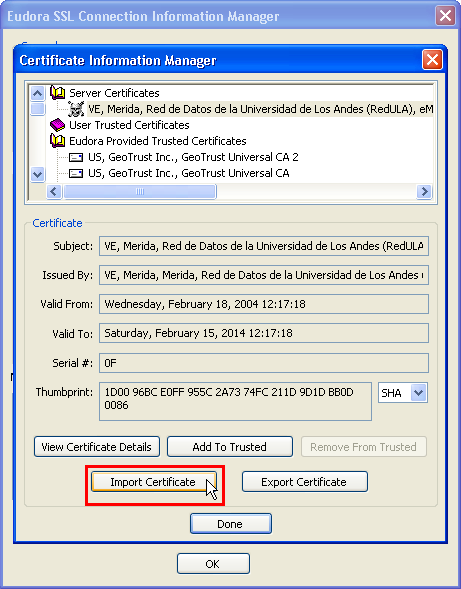The height and width of the screenshot is (589, 461).
Task: Click the horizontal scrollbar right arrow
Action: click(x=424, y=192)
